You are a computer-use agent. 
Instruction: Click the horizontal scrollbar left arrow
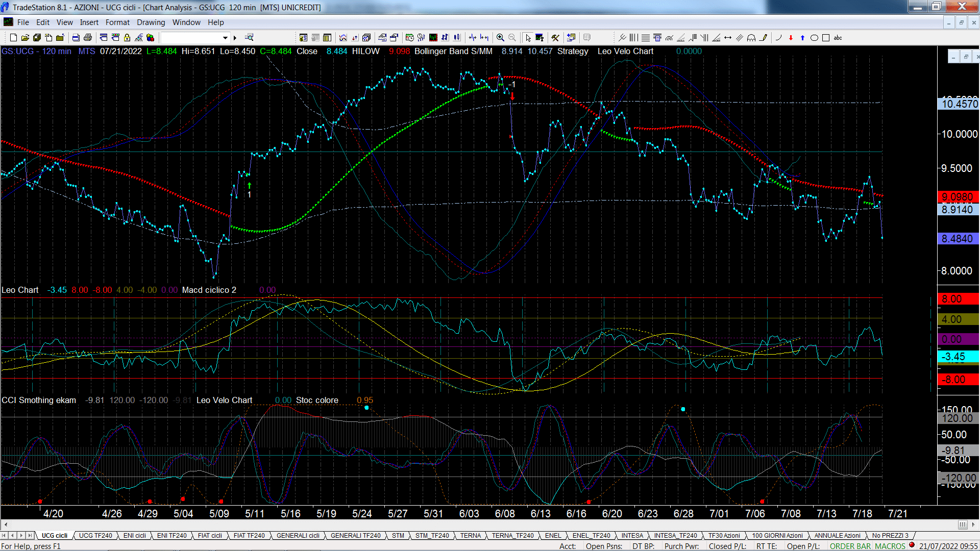6,524
